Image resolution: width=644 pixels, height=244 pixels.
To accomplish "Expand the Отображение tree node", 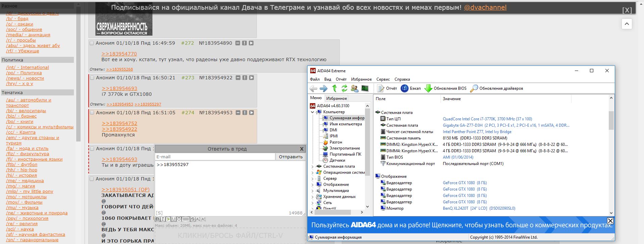I will (x=312, y=185).
